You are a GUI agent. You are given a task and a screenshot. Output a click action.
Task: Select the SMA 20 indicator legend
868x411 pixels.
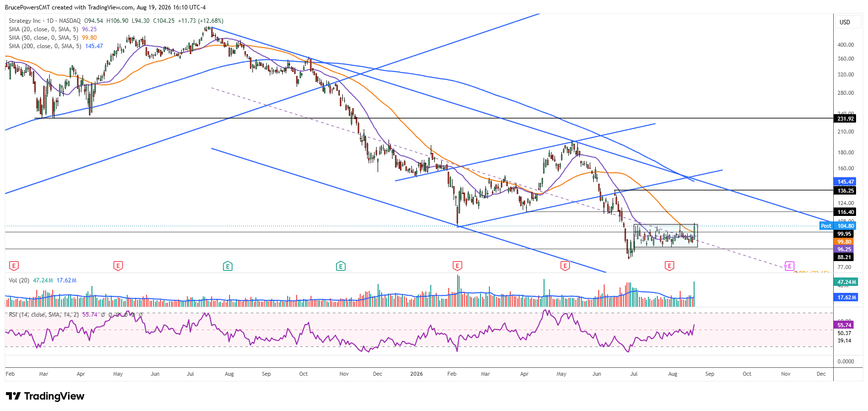(53, 29)
